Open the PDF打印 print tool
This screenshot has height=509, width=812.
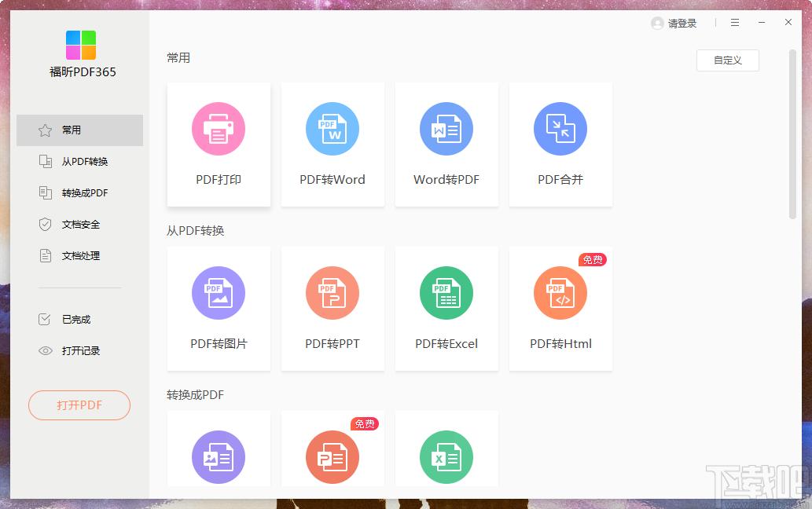219,145
